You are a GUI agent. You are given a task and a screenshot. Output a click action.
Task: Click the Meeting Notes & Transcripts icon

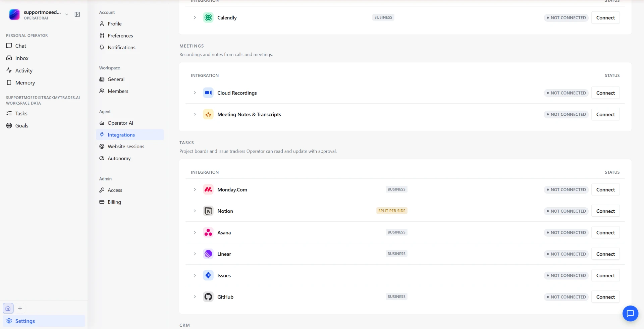(x=208, y=114)
